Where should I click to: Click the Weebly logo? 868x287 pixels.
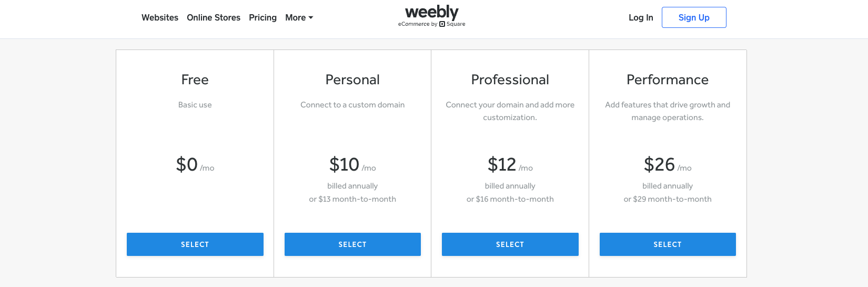[x=431, y=12]
